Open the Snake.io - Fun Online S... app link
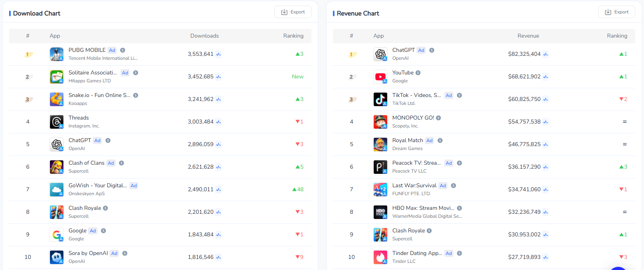This screenshot has height=270, width=644. click(99, 95)
